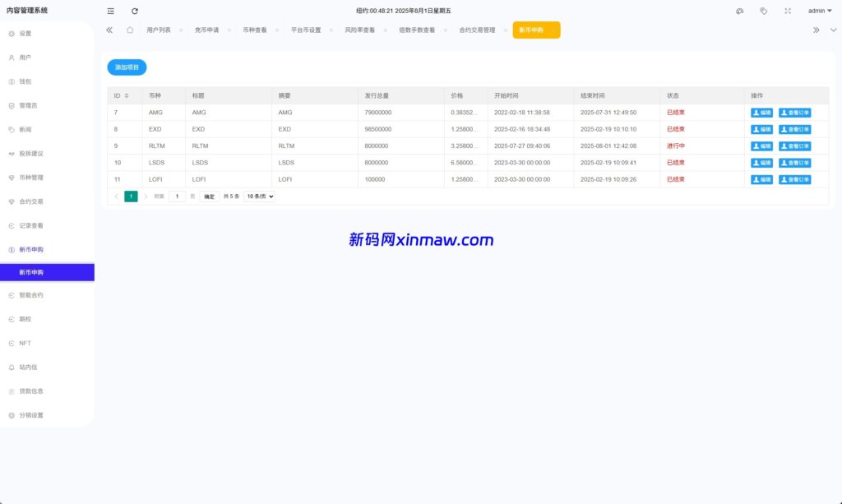Collapse the sidebar with the menu fold icon
This screenshot has width=842, height=504.
click(x=111, y=11)
